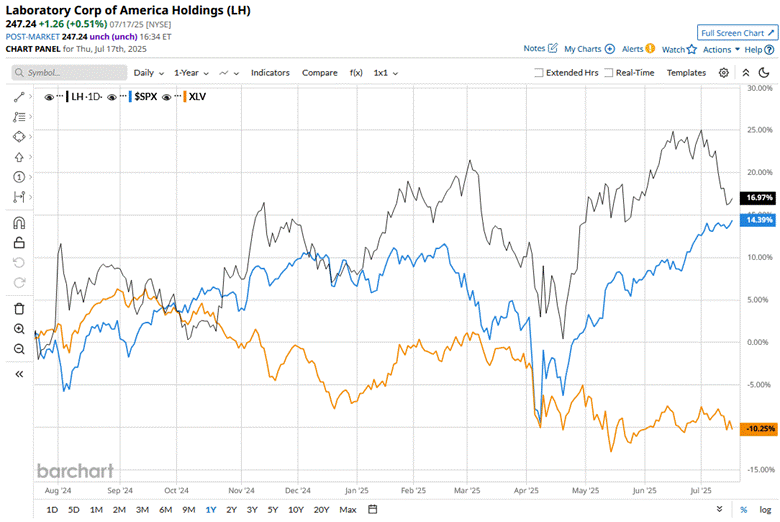Select the 5Y time range

pyautogui.click(x=273, y=510)
